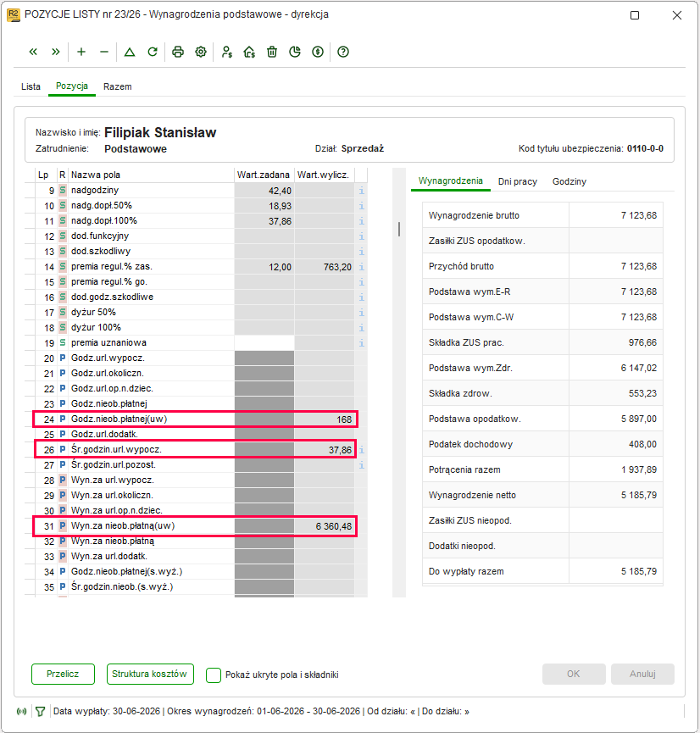The image size is (700, 733).
Task: Click the vertical scrollbar thumb beside the fields list
Action: tap(399, 229)
